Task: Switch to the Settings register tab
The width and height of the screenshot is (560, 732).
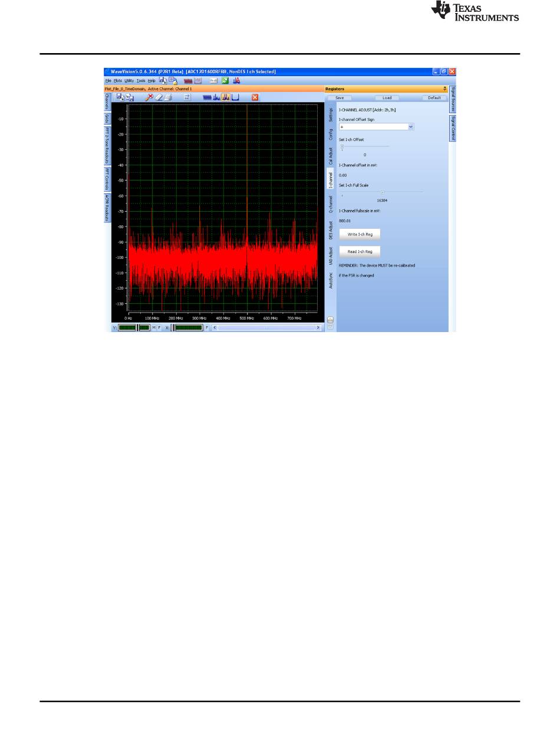Action: pyautogui.click(x=331, y=115)
